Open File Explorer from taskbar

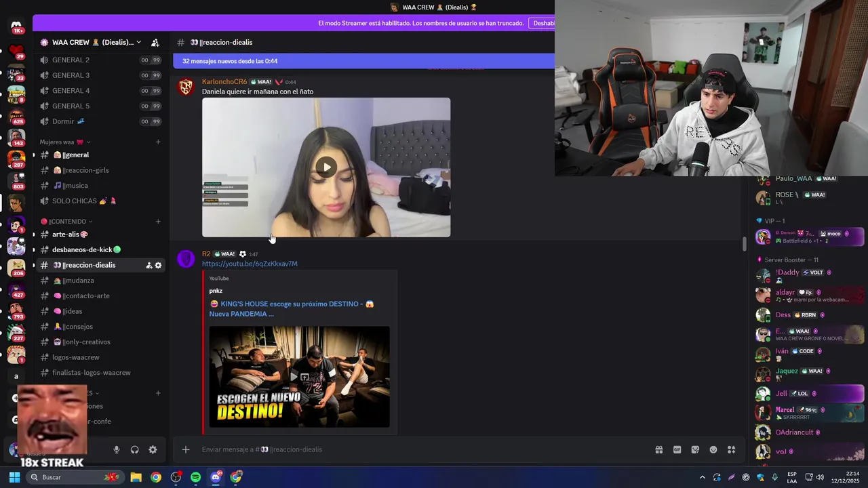(x=136, y=477)
